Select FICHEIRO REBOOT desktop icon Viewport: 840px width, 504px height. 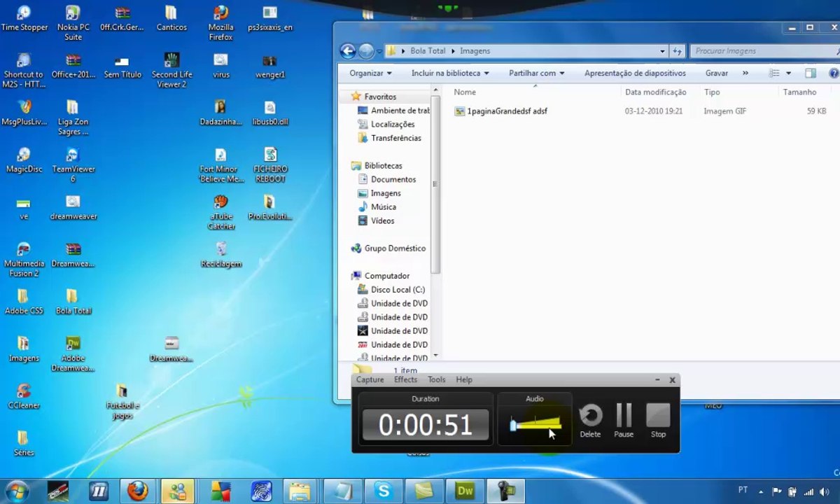(x=269, y=164)
